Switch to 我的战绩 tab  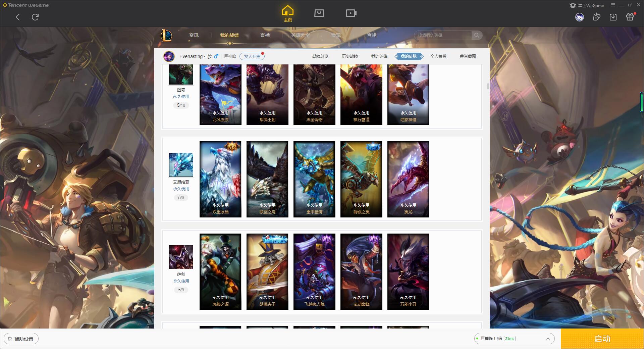229,35
